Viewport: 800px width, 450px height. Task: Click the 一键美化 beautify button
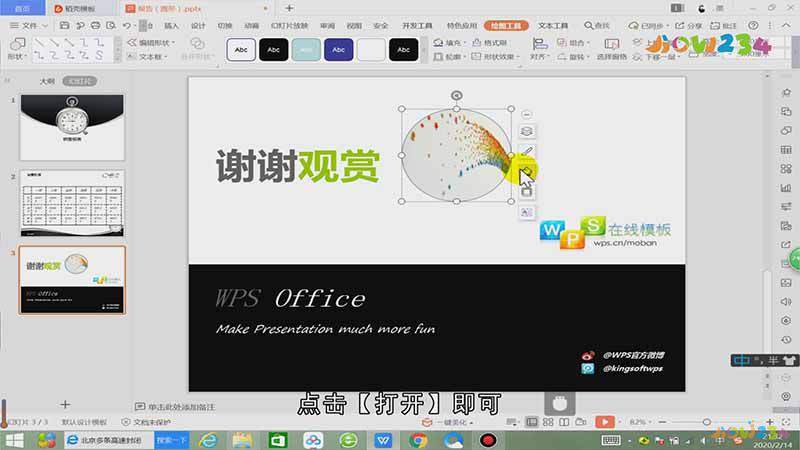[447, 422]
